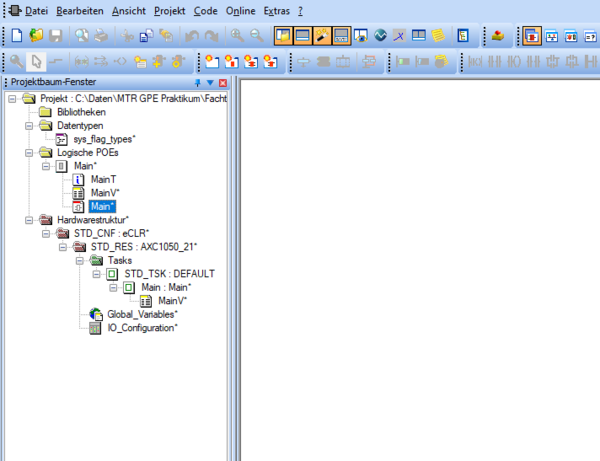Image resolution: width=600 pixels, height=461 pixels.
Task: Open the Extras menu
Action: (278, 10)
